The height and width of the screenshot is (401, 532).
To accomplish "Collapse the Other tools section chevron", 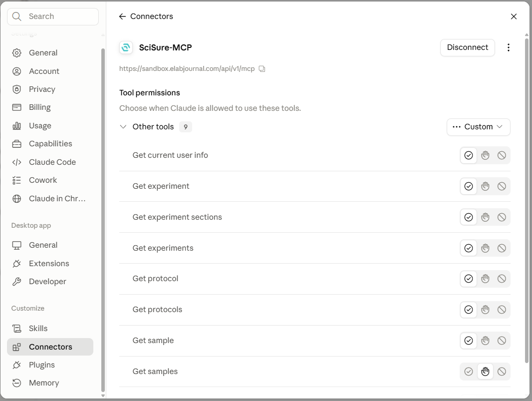I will click(x=123, y=127).
